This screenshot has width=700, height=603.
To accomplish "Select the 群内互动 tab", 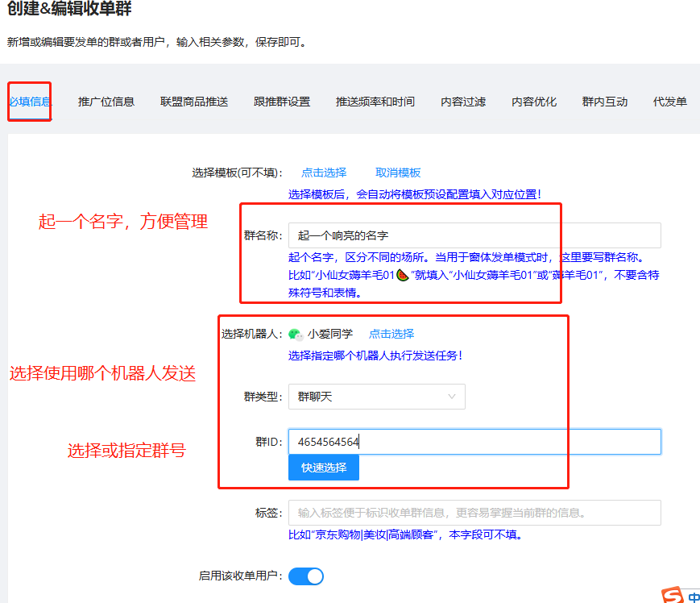I will (605, 102).
